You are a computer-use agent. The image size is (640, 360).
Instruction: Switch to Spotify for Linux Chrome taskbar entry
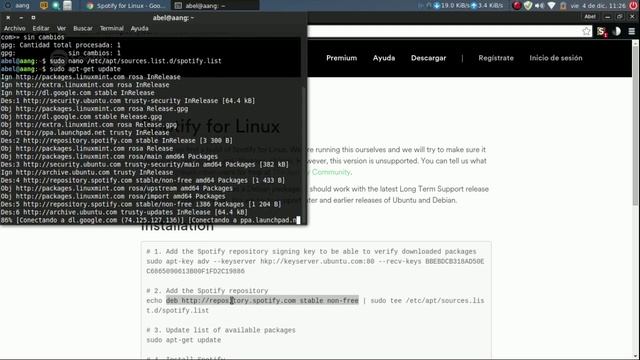[x=125, y=5]
